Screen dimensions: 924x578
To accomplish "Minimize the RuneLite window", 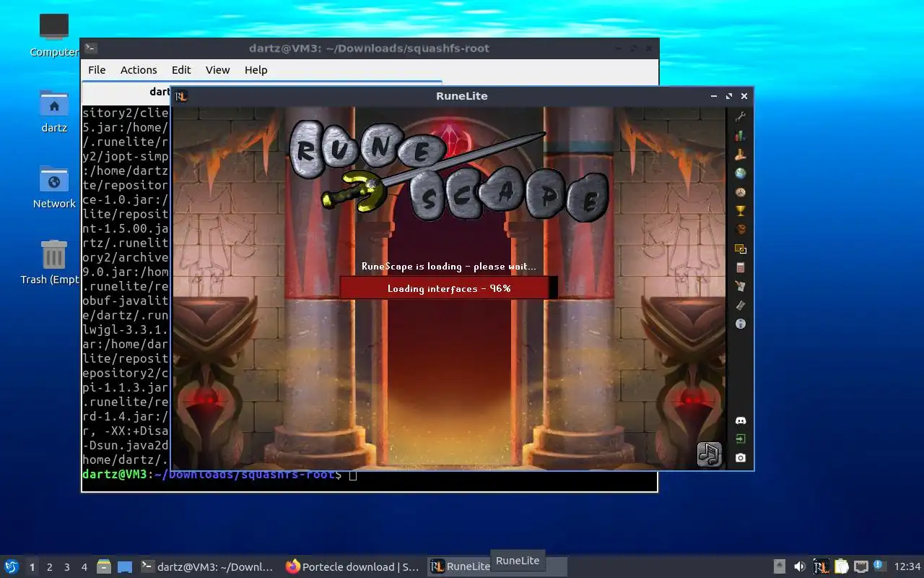I will (714, 96).
